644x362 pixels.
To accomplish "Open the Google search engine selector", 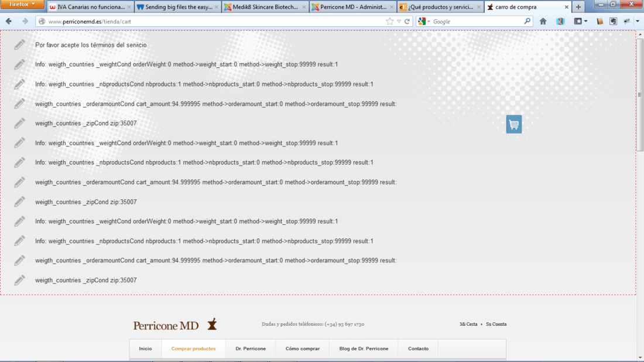I will tap(423, 21).
